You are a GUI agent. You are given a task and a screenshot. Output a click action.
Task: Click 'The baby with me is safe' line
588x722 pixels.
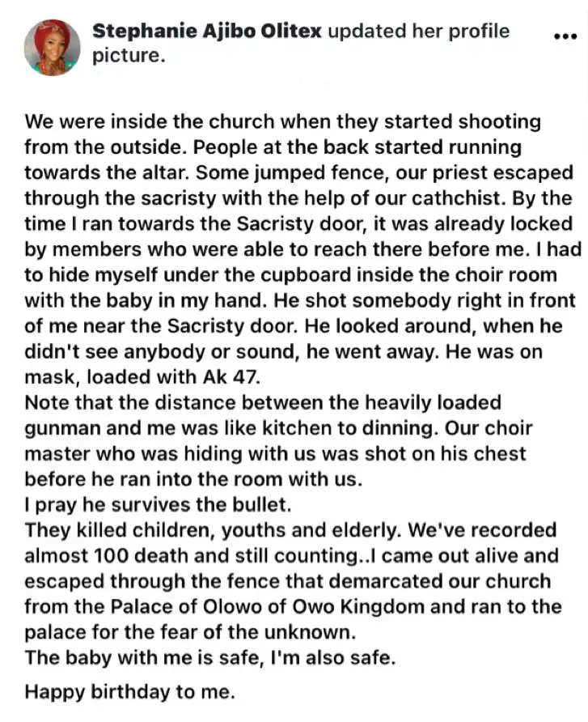pyautogui.click(x=209, y=658)
